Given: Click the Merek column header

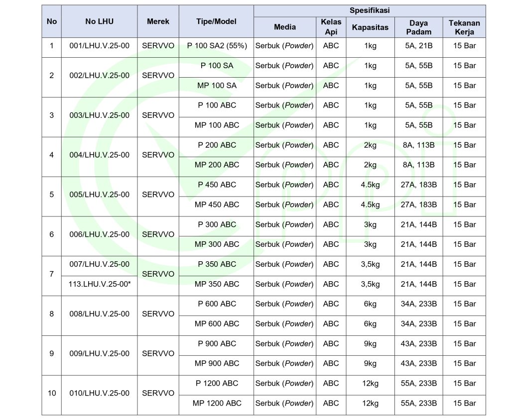Looking at the screenshot, I should click(158, 21).
